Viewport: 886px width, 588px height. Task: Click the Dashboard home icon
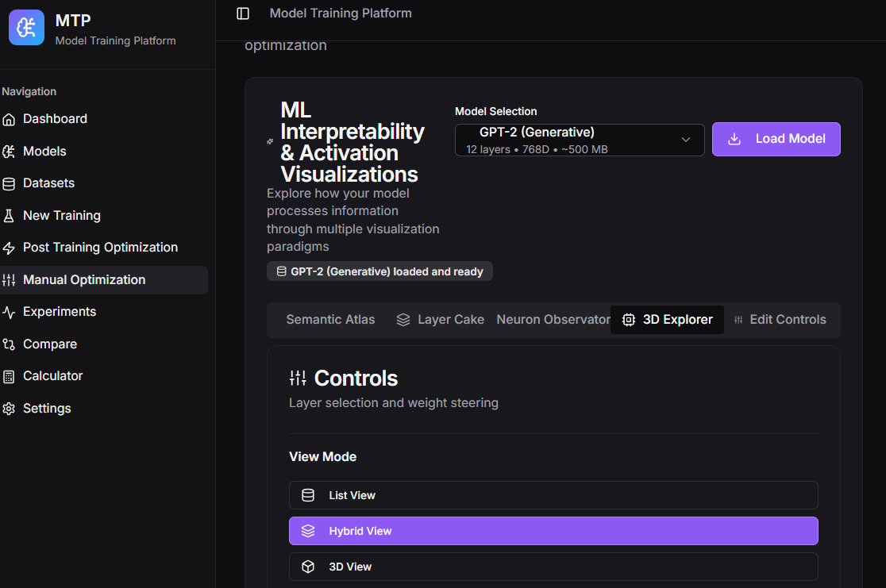pos(9,119)
